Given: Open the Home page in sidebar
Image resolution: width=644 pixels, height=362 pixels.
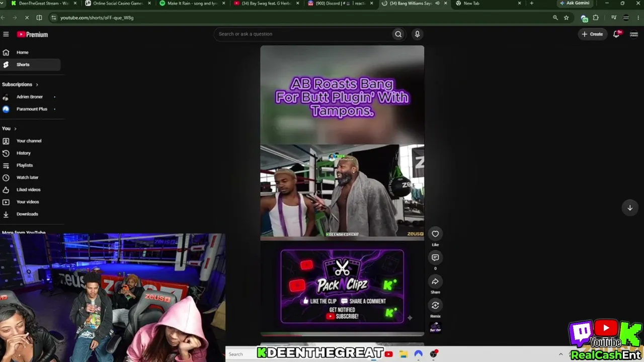Looking at the screenshot, I should 30,52.
